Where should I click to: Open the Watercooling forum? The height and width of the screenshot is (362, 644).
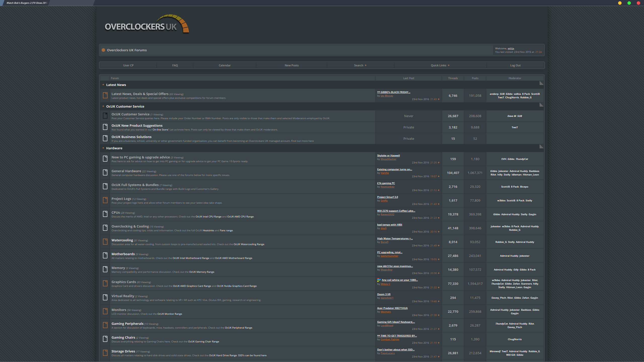click(122, 240)
